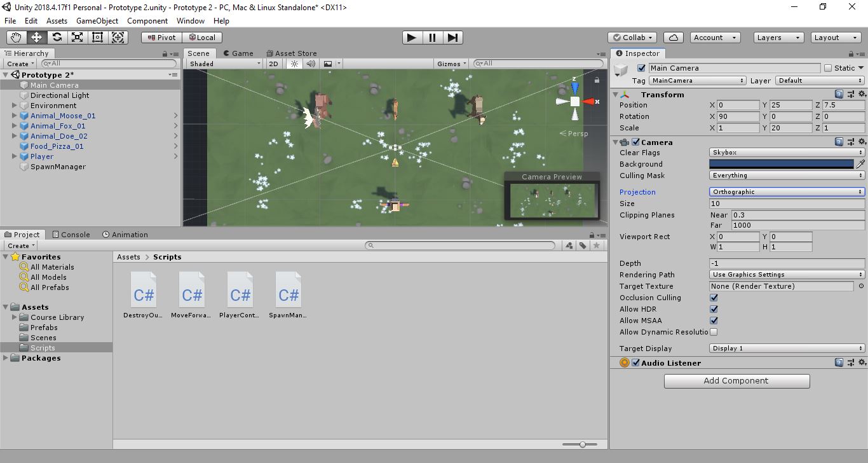This screenshot has height=463, width=868.
Task: Open Culling Mask dropdown
Action: pos(787,176)
